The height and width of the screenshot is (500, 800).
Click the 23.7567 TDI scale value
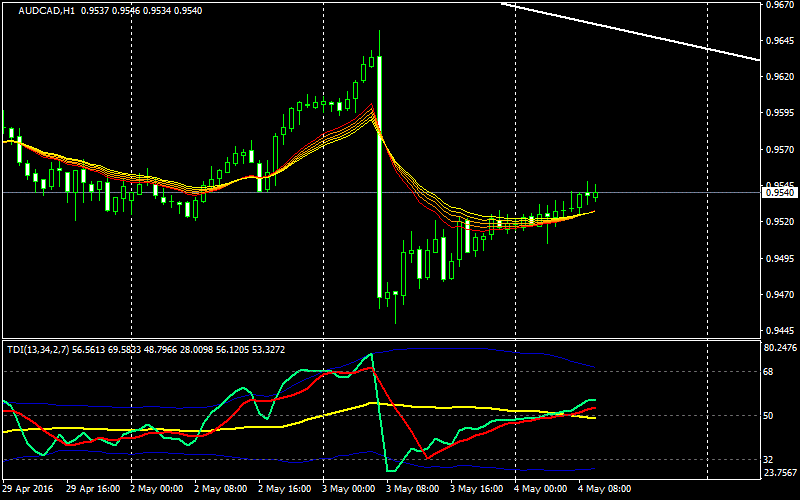780,473
